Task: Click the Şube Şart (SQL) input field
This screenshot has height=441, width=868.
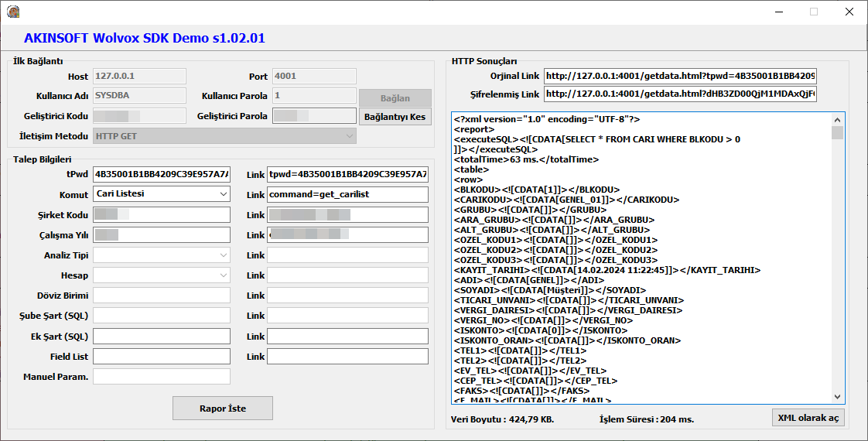Action: click(162, 316)
